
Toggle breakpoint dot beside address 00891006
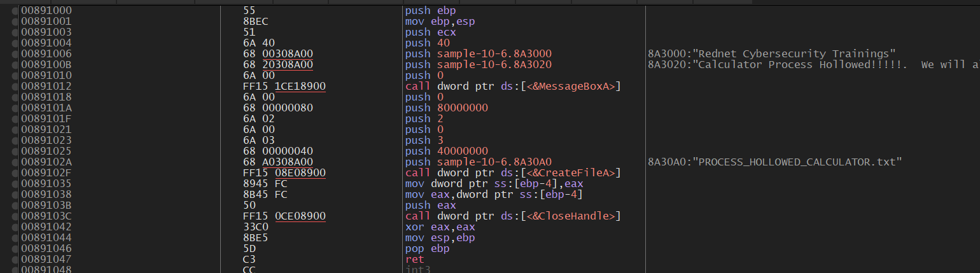pos(15,54)
